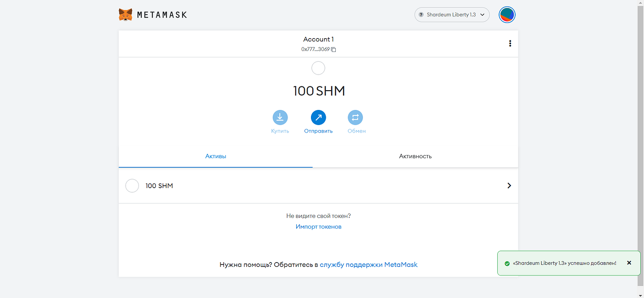Image resolution: width=644 pixels, height=298 pixels.
Task: Click the Не видите свой токен? text
Action: point(318,216)
